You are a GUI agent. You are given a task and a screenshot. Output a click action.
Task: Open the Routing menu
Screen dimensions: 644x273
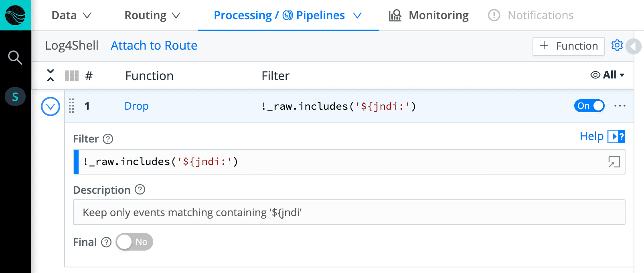[152, 16]
